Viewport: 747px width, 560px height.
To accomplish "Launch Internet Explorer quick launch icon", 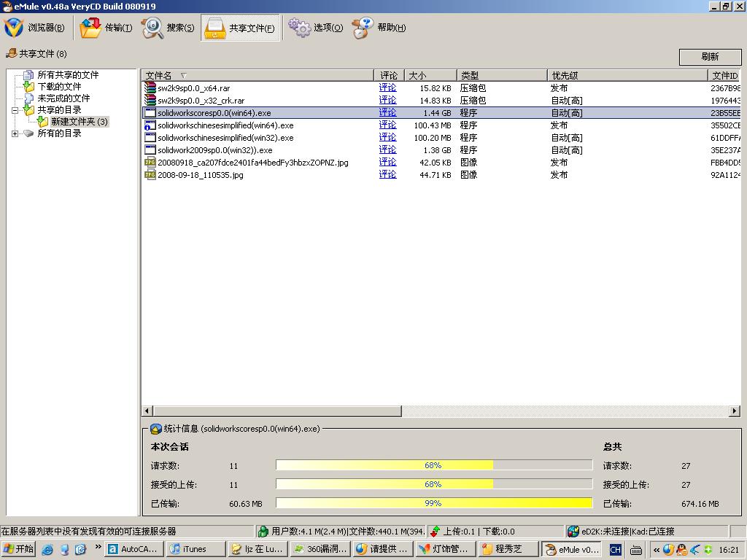I will 47,550.
